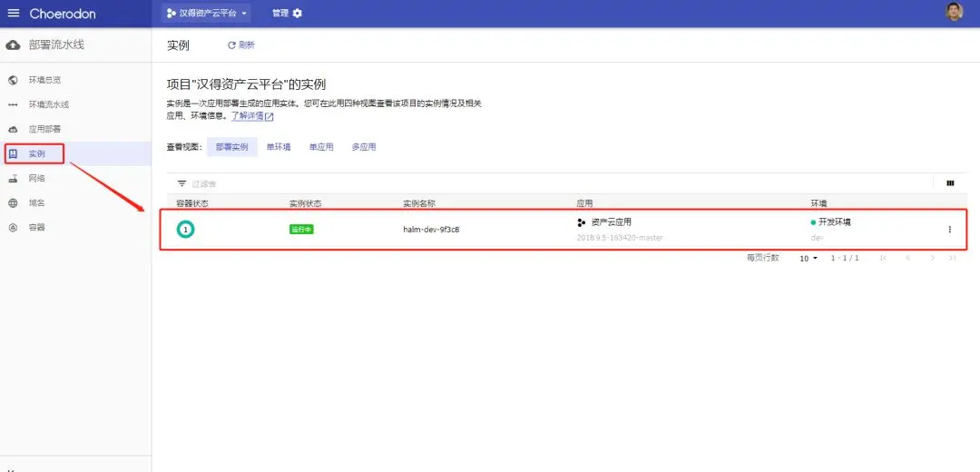The width and height of the screenshot is (980, 472).
Task: Click the 实例名称 column header
Action: pos(418,204)
